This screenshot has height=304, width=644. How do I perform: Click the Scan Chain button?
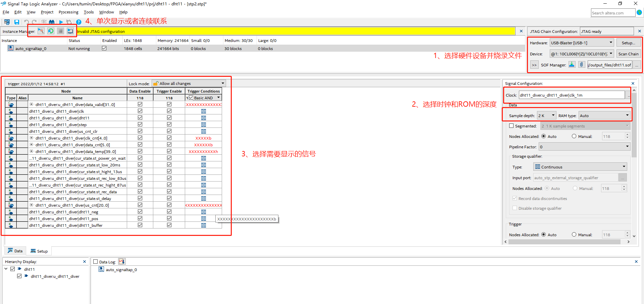point(628,54)
